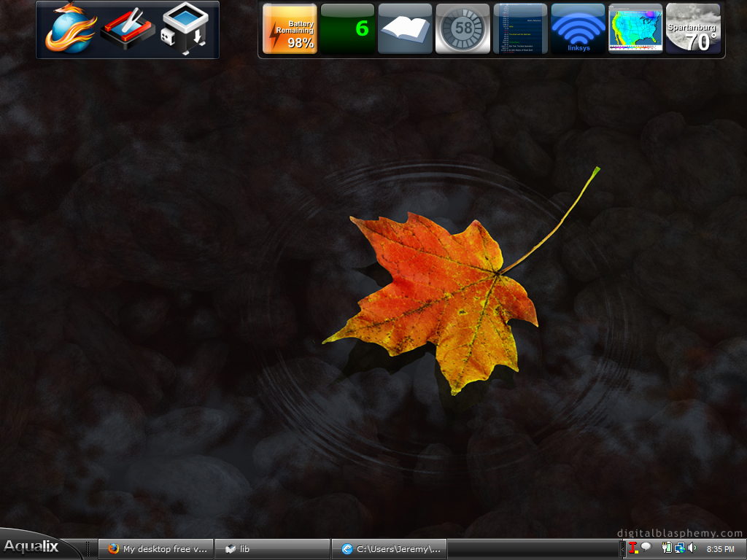Click the circular 58 gauge widget

click(462, 29)
